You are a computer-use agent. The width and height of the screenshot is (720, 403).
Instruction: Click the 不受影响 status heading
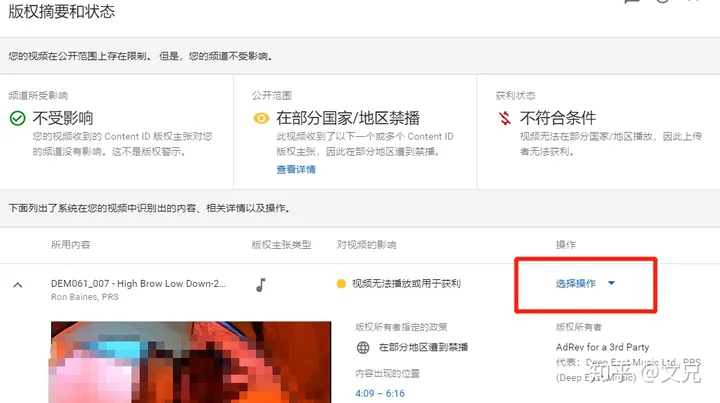click(x=63, y=118)
